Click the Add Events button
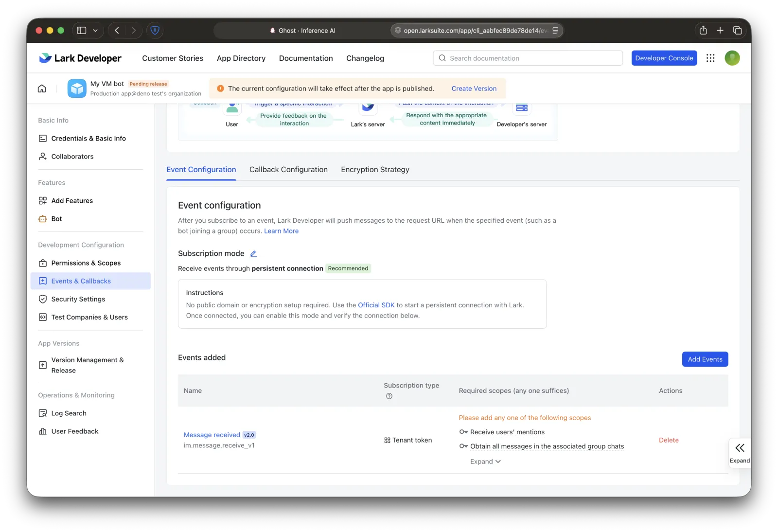778x532 pixels. (705, 359)
